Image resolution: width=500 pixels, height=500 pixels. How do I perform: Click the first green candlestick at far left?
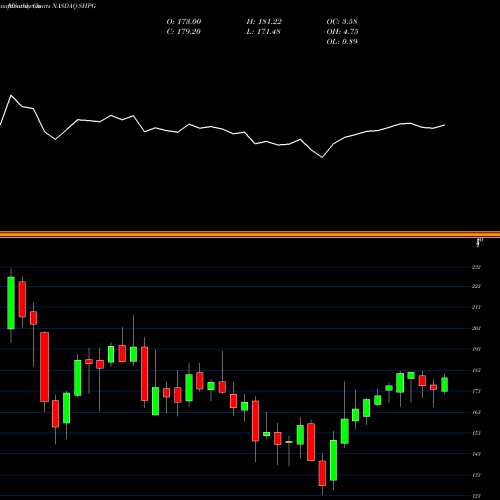(11, 303)
